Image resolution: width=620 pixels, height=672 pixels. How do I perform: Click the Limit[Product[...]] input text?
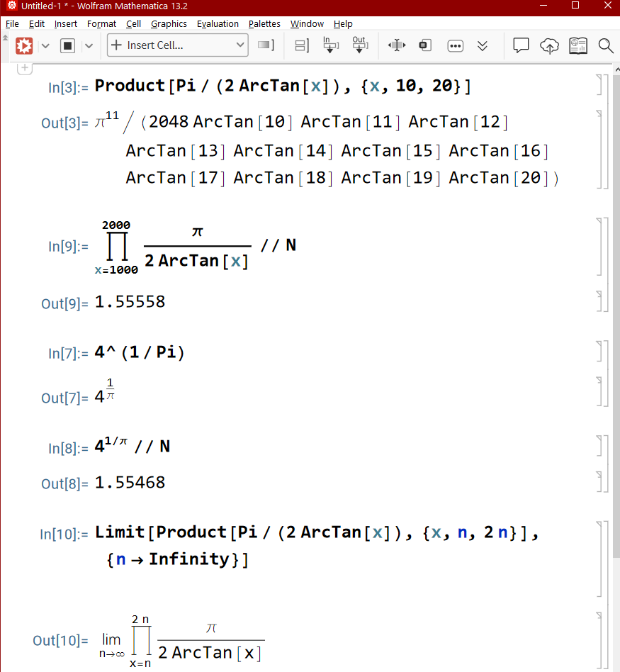(x=317, y=546)
